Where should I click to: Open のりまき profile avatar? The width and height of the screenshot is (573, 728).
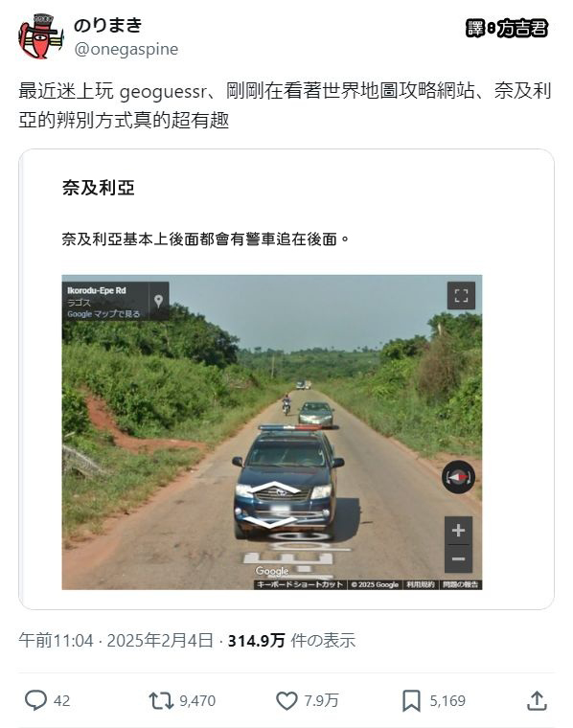41,36
